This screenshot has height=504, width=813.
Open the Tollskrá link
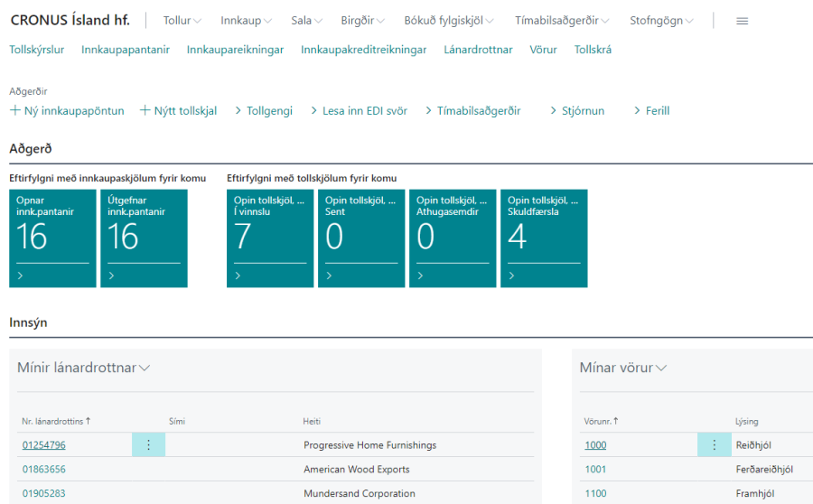pyautogui.click(x=593, y=50)
